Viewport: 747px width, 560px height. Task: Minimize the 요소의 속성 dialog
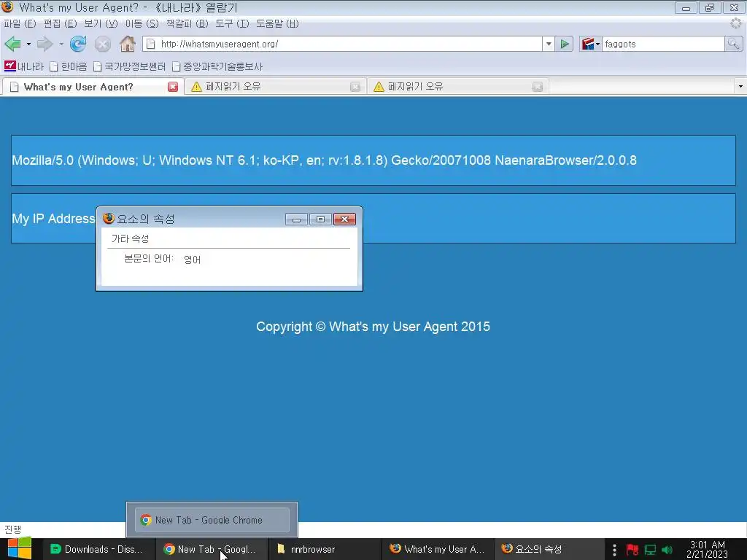(296, 219)
